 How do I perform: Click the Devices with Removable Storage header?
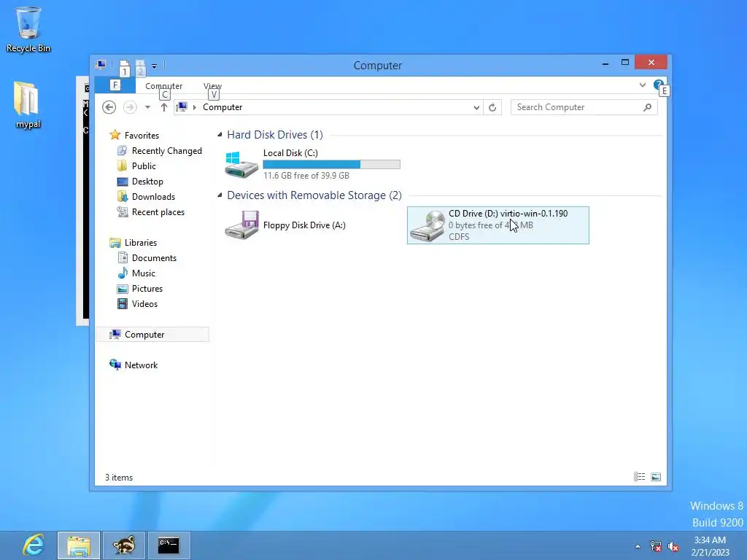click(314, 195)
